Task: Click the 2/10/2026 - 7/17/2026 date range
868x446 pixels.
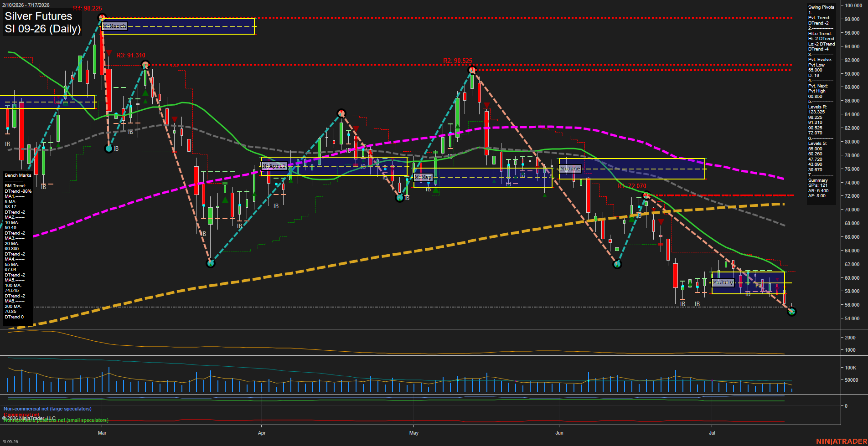Action: tap(26, 5)
